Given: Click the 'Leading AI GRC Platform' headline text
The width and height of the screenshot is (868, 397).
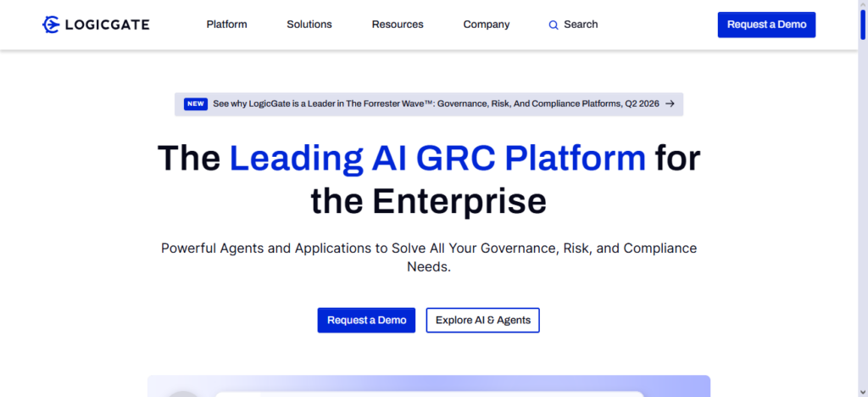Looking at the screenshot, I should (x=437, y=159).
